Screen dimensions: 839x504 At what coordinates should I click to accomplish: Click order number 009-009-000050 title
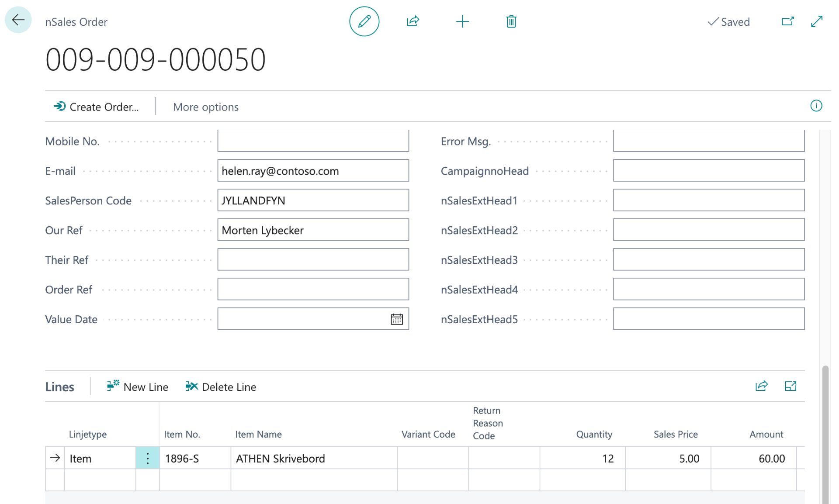pos(155,59)
